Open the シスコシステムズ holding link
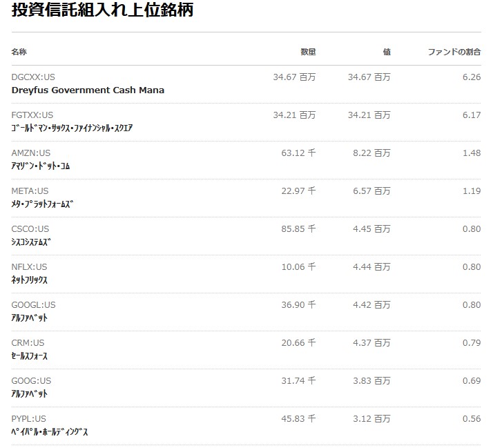The image size is (493, 448). pos(31,242)
